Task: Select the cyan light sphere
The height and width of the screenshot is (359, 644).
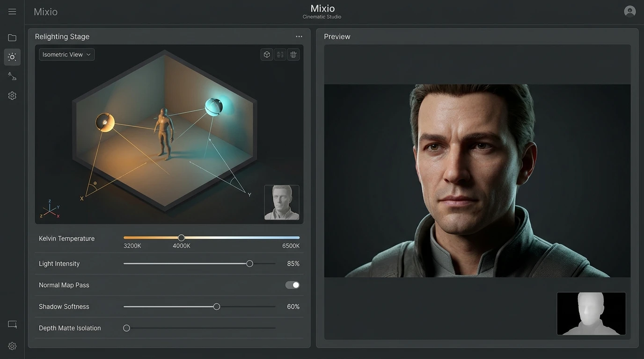Action: coord(214,107)
